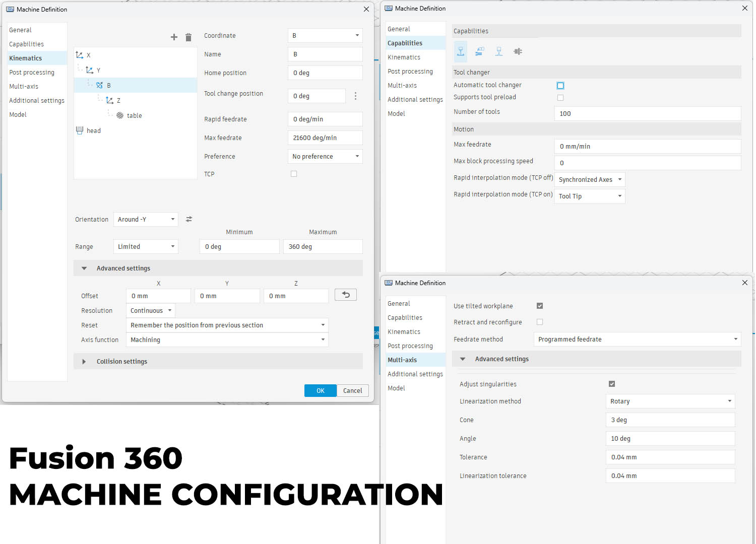Open the Linearization method dropdown set to Rotary
The width and height of the screenshot is (756, 544).
point(670,401)
